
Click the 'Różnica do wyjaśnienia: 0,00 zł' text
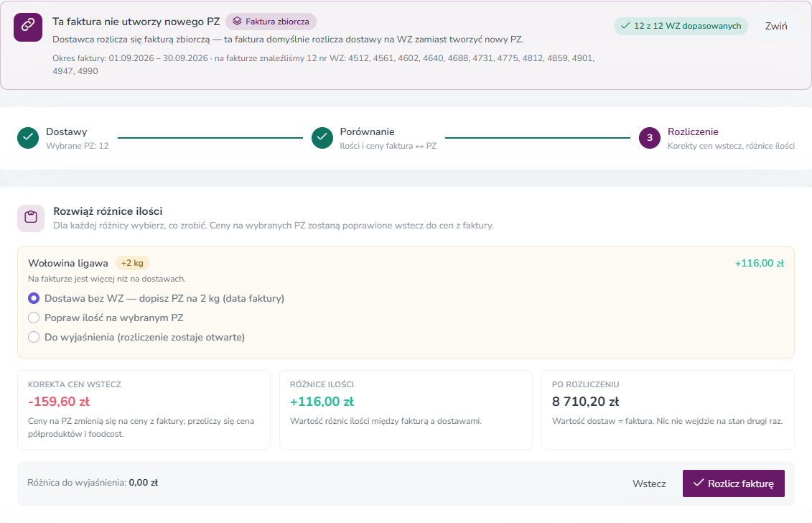pos(93,483)
